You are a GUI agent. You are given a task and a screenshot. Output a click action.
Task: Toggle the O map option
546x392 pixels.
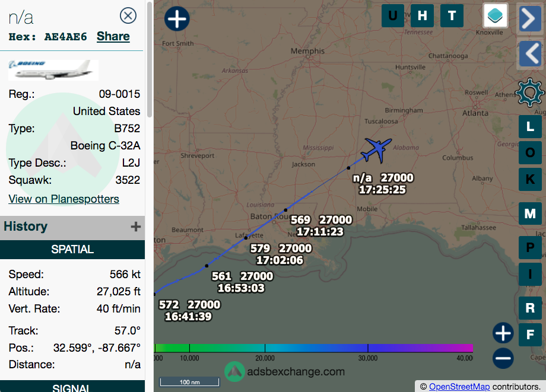click(x=530, y=152)
